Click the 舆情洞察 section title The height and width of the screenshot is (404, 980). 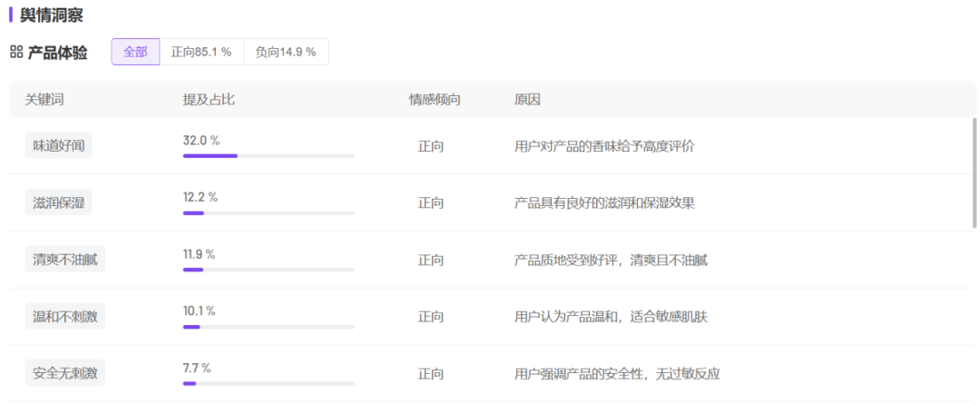pos(51,15)
